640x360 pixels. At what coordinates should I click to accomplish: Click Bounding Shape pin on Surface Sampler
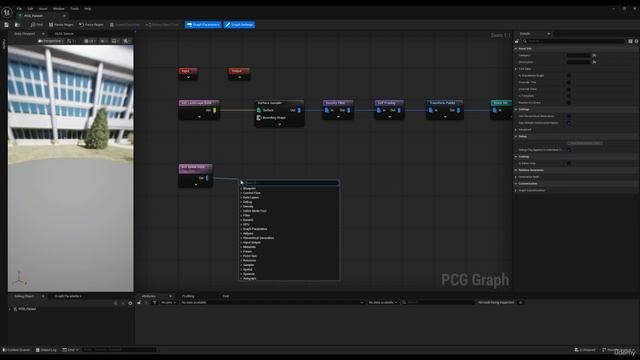[x=259, y=118]
